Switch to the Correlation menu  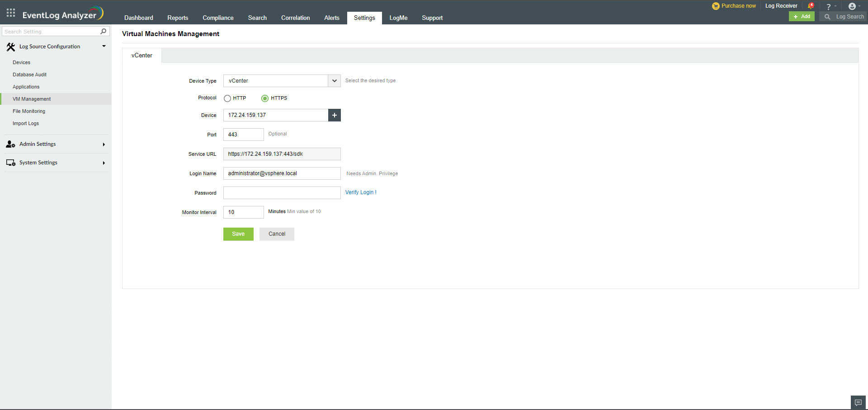click(295, 18)
